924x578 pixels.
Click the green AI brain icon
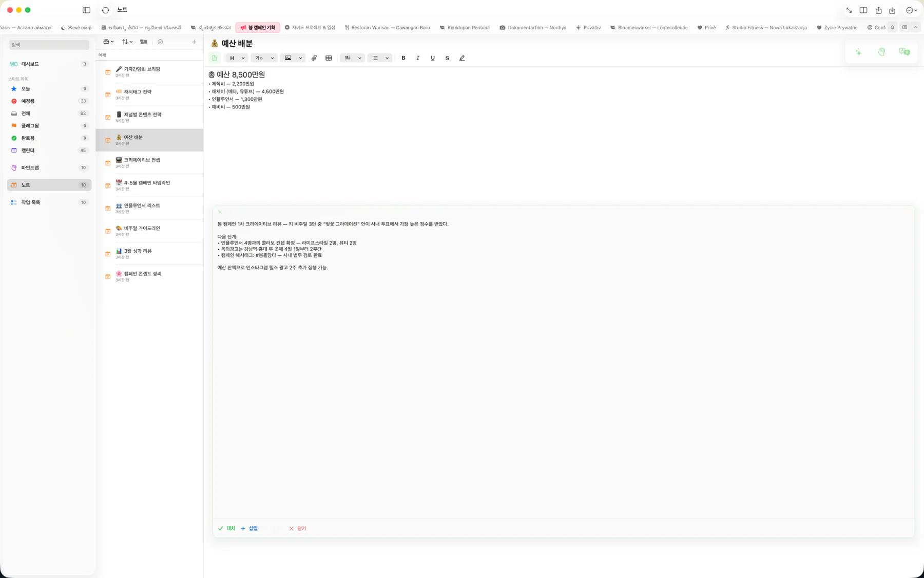[881, 52]
